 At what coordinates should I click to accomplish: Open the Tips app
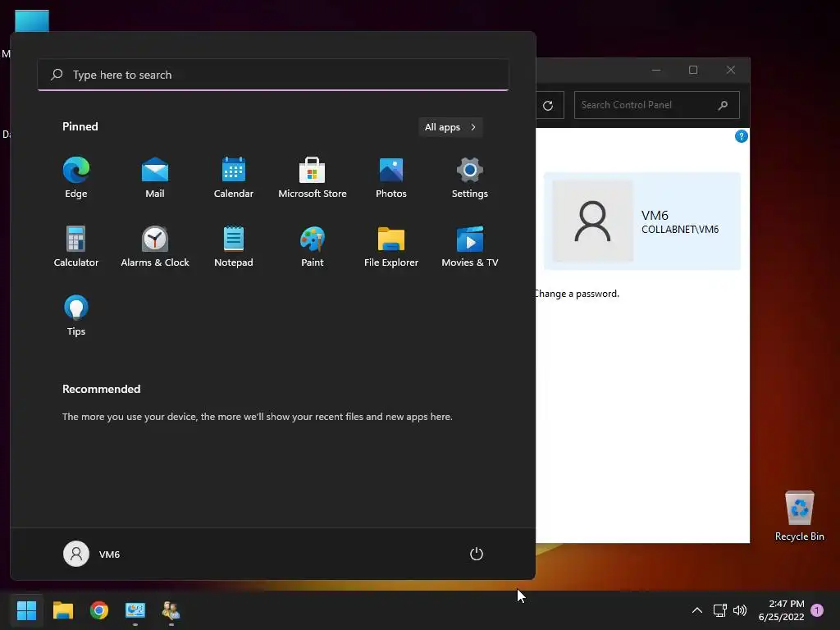pos(75,316)
